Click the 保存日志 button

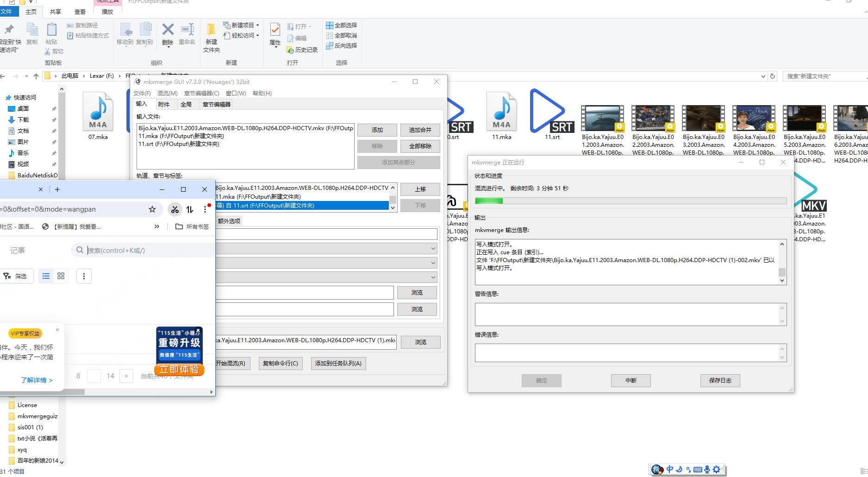[x=720, y=380]
